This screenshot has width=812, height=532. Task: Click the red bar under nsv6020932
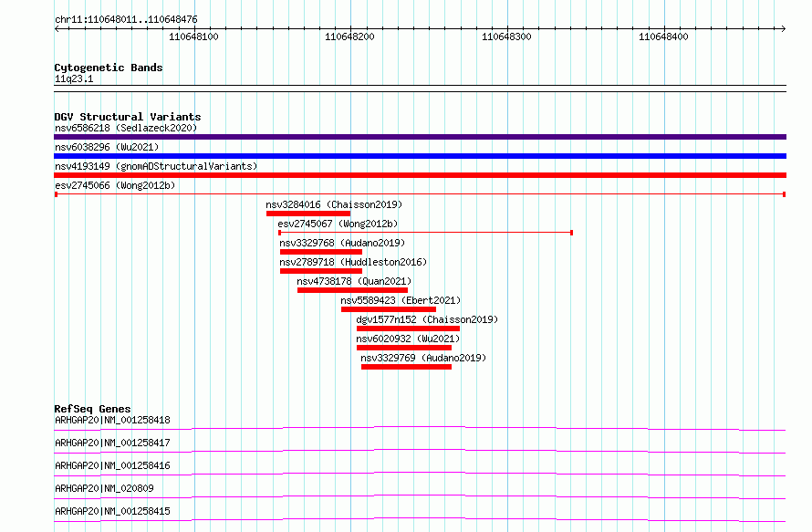pyautogui.click(x=404, y=348)
